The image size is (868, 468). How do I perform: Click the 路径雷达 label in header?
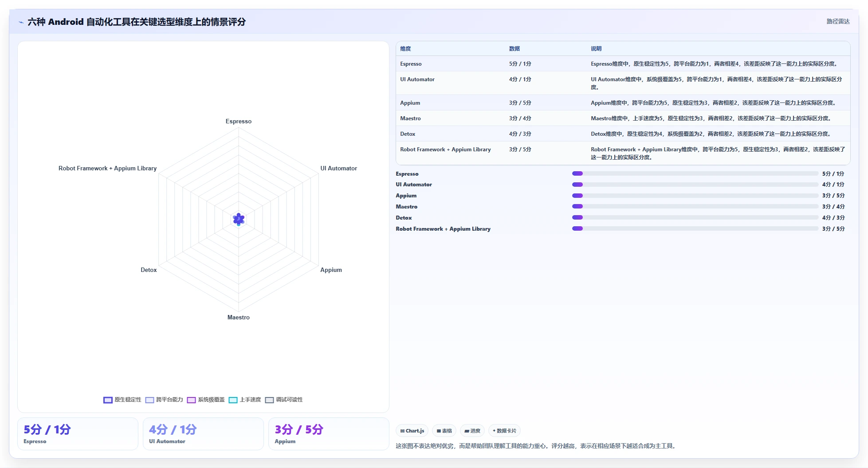click(838, 21)
